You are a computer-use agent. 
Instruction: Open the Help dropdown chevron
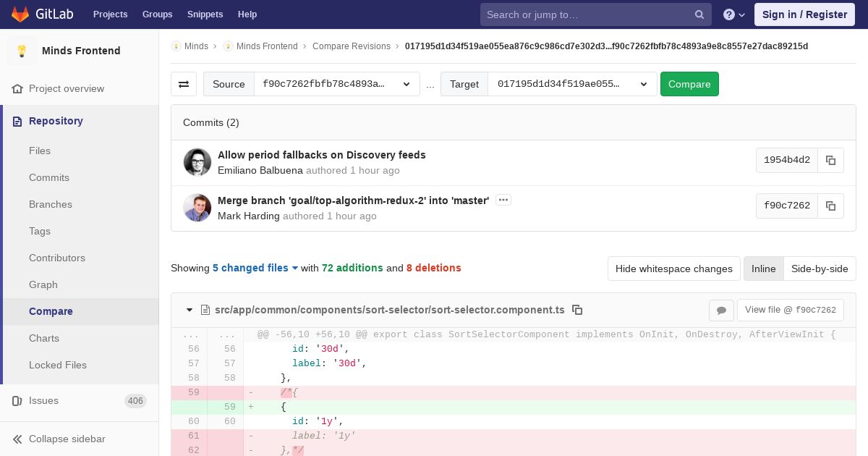pyautogui.click(x=741, y=14)
